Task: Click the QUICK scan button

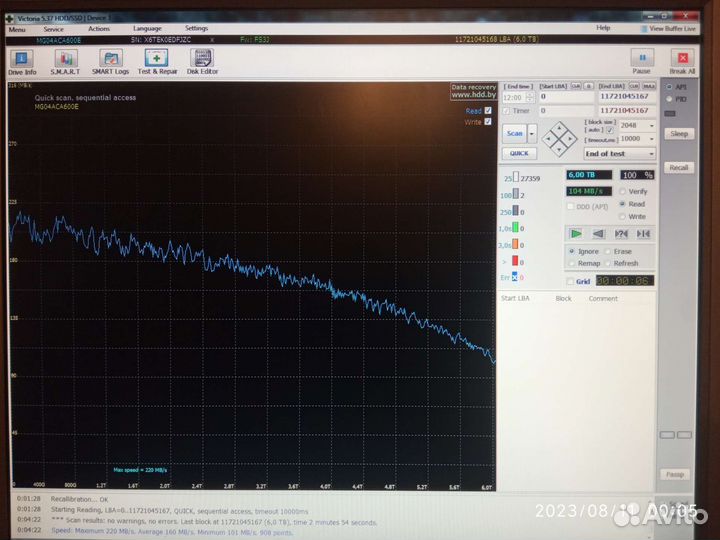Action: 519,154
